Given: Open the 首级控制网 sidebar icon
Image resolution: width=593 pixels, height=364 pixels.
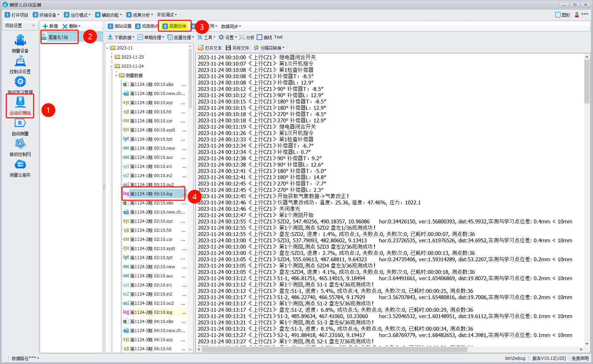Looking at the screenshot, I should (x=20, y=144).
